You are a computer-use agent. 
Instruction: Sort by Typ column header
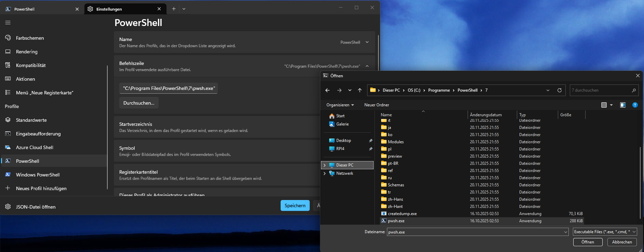(x=537, y=115)
